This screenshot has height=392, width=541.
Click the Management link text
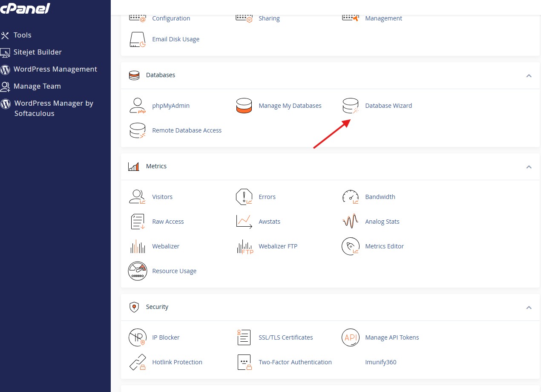tap(384, 18)
